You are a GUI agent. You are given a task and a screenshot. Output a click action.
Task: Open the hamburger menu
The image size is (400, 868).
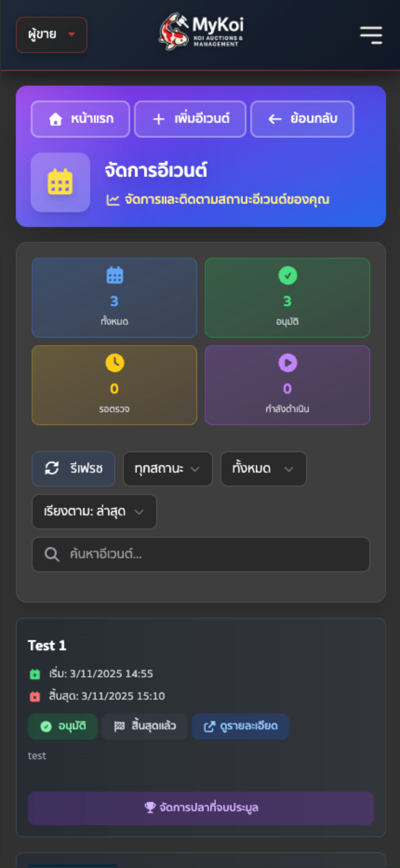click(x=371, y=35)
